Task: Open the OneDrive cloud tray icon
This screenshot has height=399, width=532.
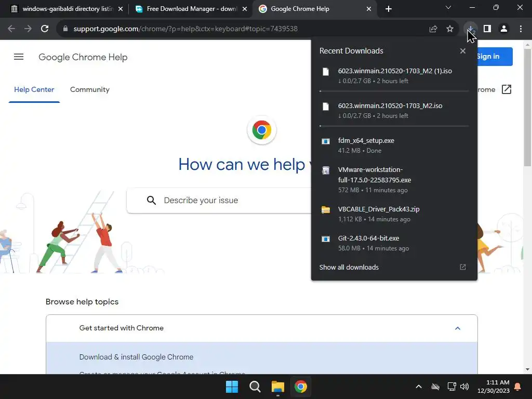Action: pos(435,387)
